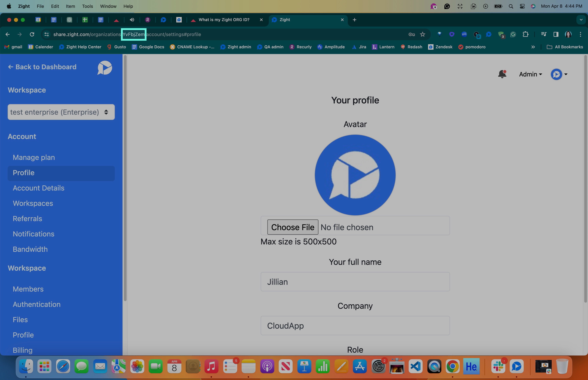Open System Settings from the dock
The width and height of the screenshot is (588, 380).
click(x=378, y=366)
